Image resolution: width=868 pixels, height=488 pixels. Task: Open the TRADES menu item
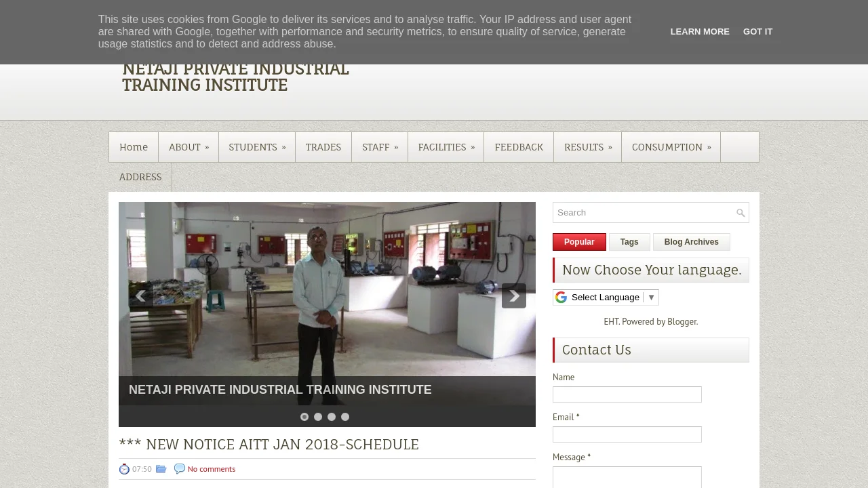click(323, 147)
